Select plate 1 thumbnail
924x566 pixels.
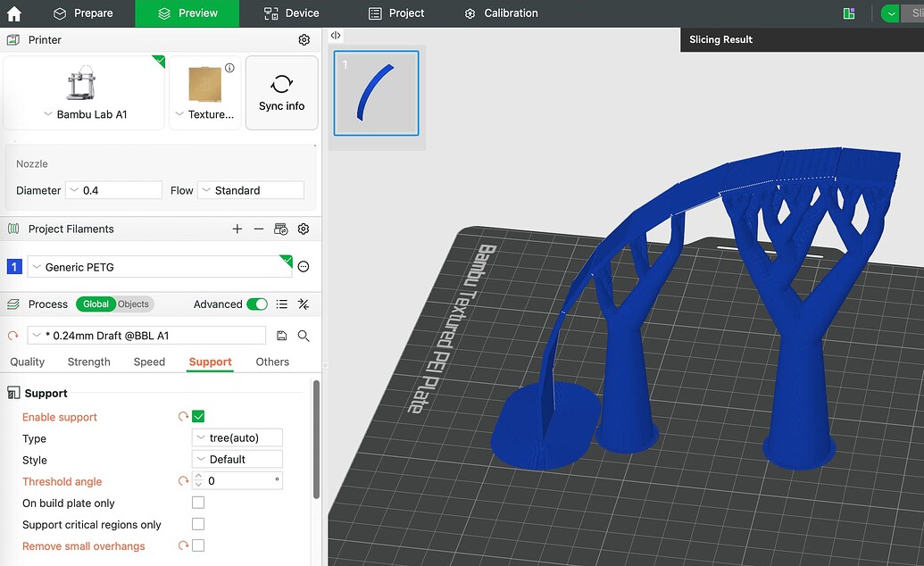[x=377, y=93]
